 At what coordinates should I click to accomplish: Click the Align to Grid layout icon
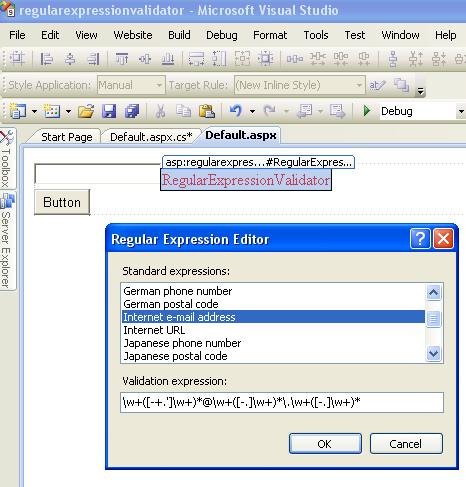(17, 59)
